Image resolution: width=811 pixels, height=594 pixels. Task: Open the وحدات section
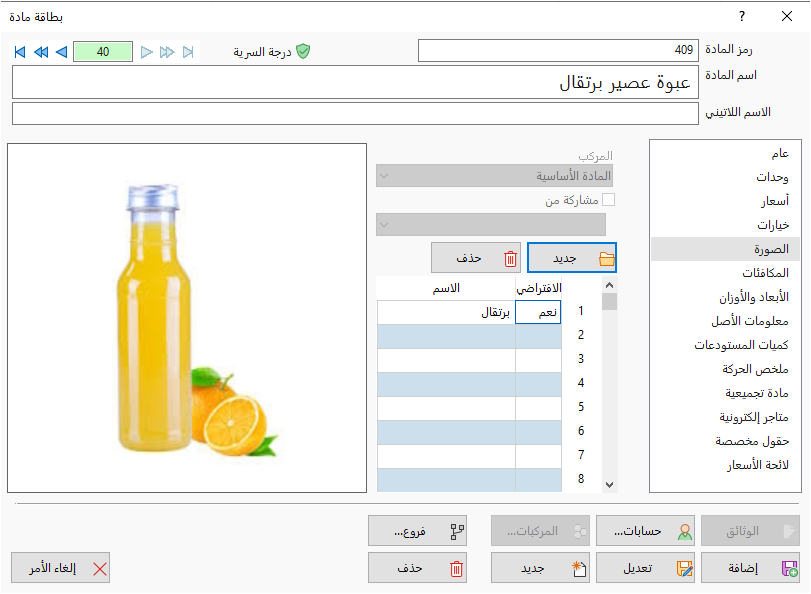coord(726,177)
